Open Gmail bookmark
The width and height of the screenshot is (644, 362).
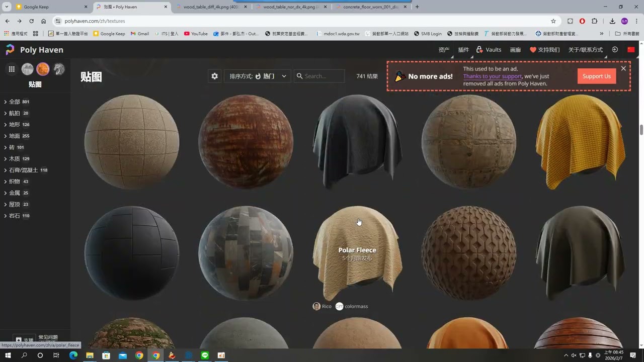[x=139, y=34]
